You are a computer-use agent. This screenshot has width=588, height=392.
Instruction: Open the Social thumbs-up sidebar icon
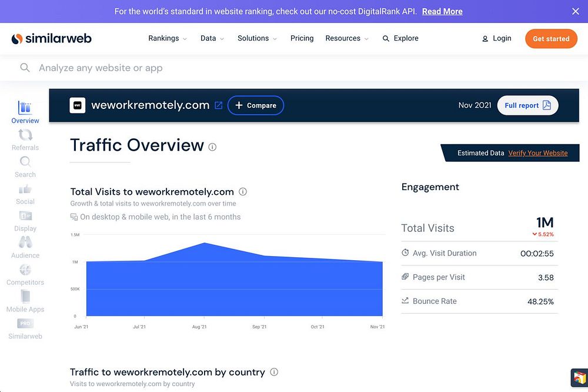click(25, 189)
